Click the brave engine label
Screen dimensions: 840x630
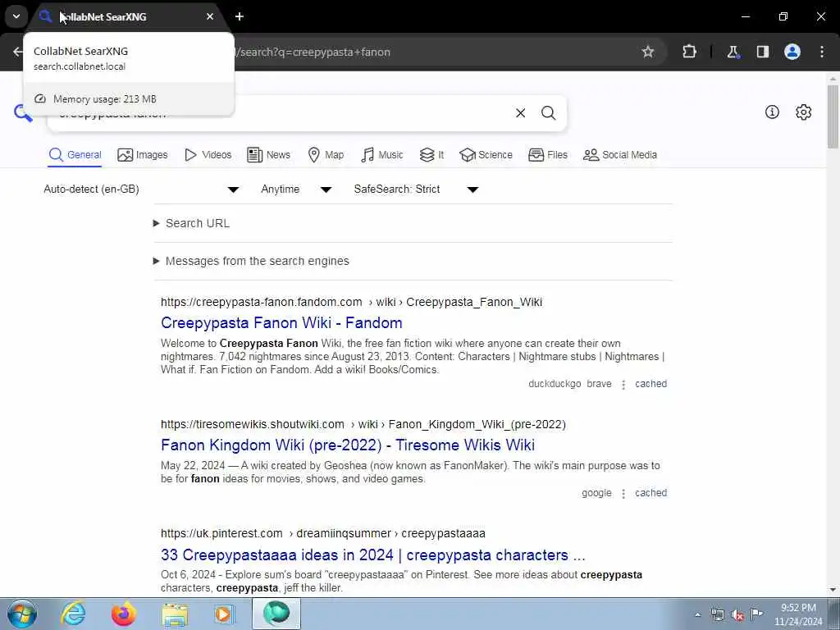point(599,384)
